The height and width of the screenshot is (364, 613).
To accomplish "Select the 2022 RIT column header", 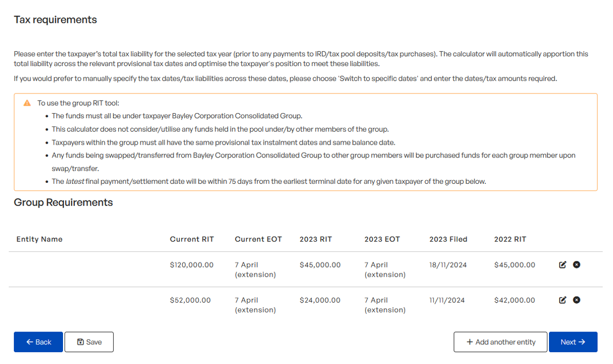I will [510, 239].
